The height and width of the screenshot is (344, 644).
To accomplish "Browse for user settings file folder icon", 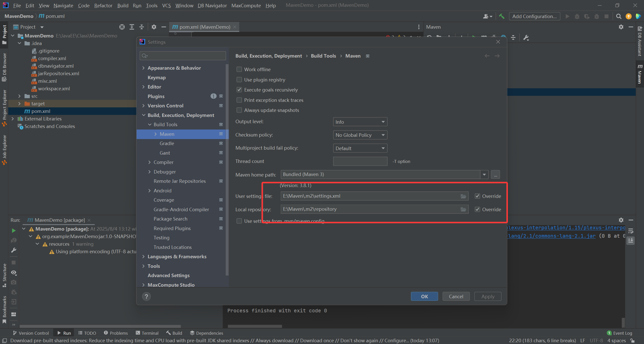I will tap(463, 196).
